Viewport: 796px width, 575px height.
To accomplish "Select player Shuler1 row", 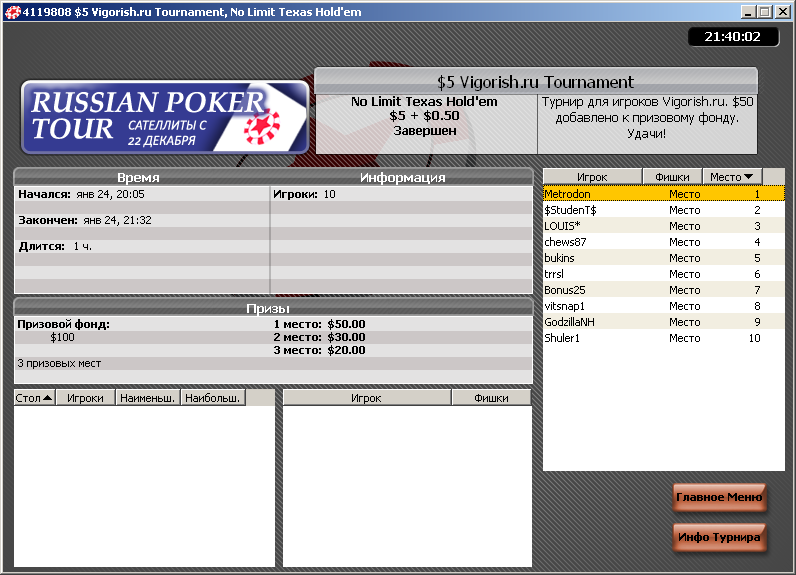I will 664,338.
